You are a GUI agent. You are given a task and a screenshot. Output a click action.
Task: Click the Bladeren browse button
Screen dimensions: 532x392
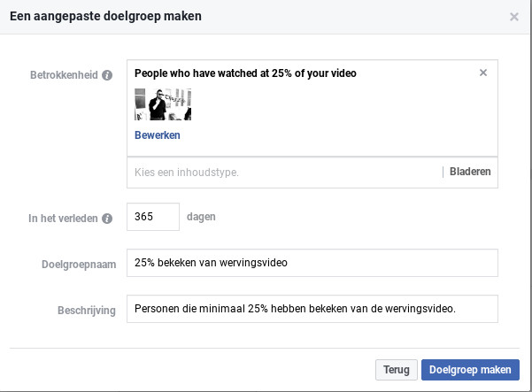(470, 172)
